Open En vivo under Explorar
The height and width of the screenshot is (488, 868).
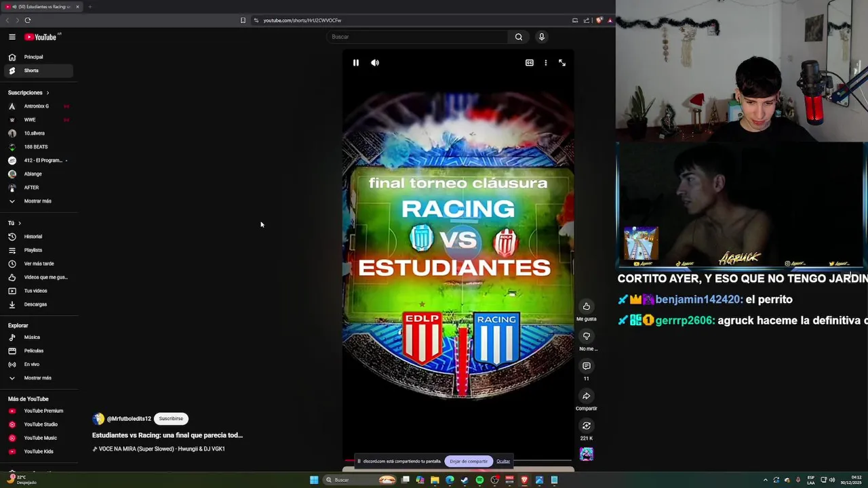38,365
